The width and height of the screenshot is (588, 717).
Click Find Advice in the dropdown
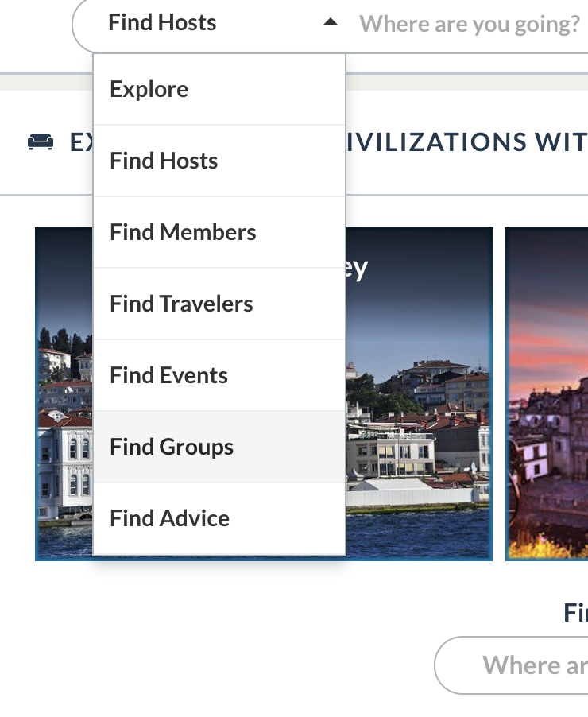tap(219, 518)
